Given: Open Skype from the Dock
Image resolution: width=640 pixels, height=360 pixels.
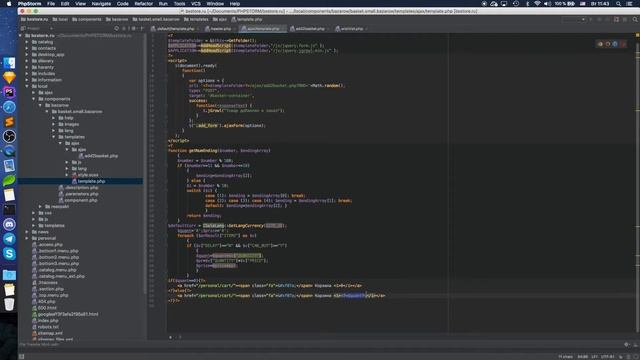Looking at the screenshot, I should click(x=9, y=254).
